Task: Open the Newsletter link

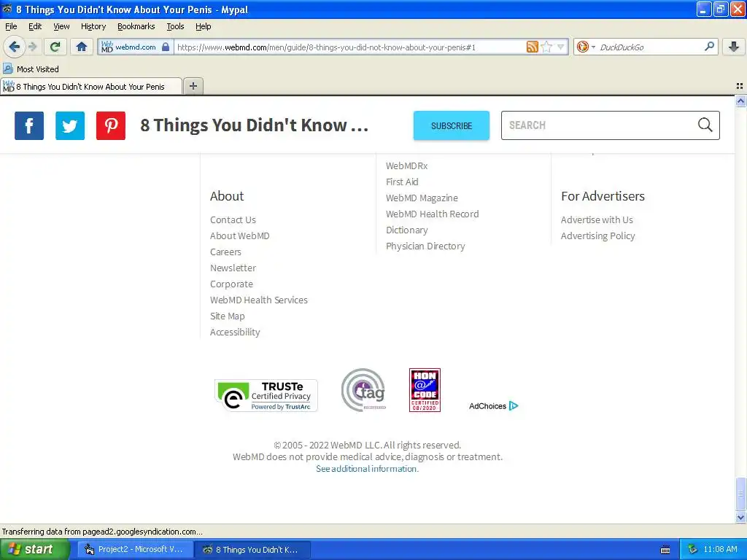Action: click(x=233, y=268)
